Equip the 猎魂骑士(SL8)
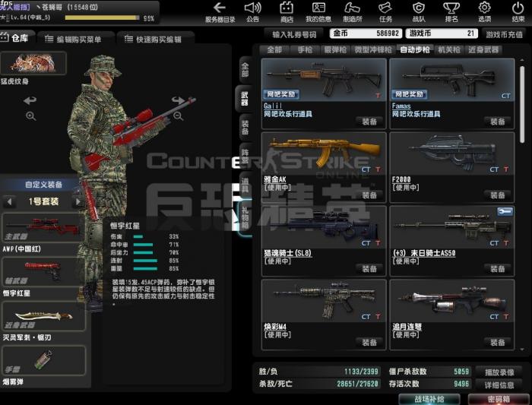532x405 pixels. (x=369, y=269)
